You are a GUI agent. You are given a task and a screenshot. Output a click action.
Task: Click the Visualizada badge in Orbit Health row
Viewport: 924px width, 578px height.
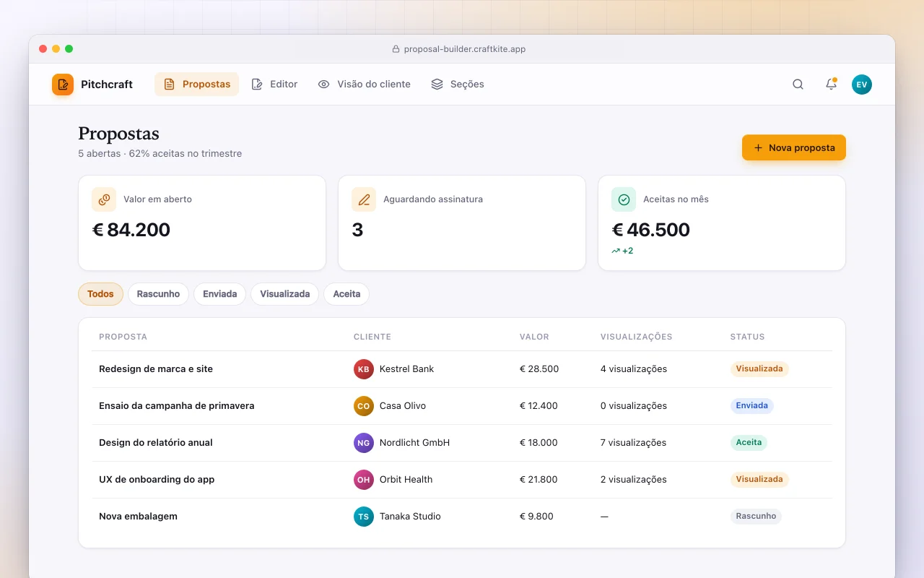click(x=759, y=480)
